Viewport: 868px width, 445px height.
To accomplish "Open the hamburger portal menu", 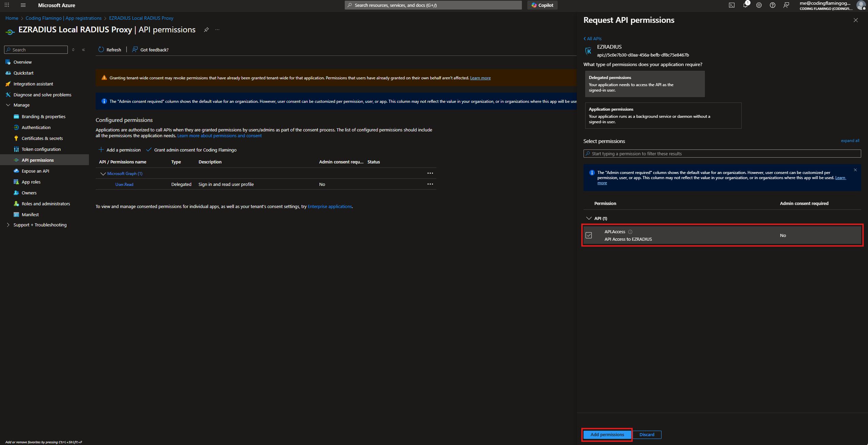I will [23, 5].
